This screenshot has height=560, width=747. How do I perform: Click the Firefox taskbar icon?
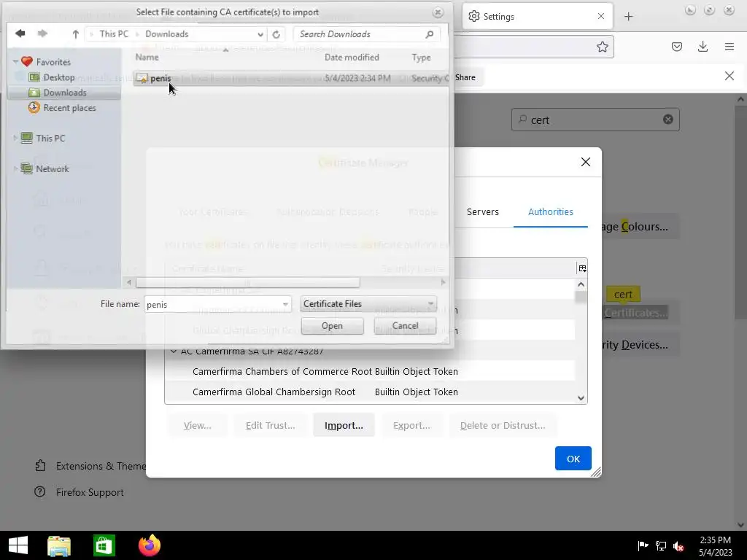point(150,545)
